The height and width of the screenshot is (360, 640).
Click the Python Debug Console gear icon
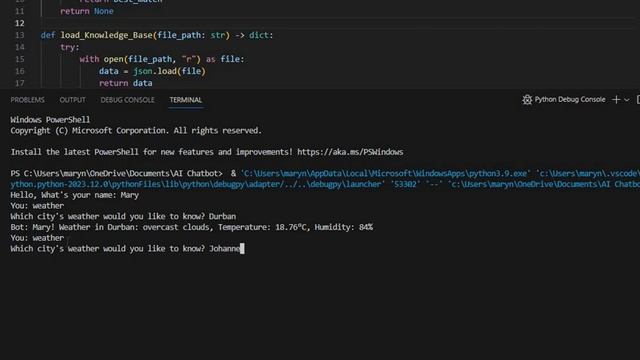(x=527, y=100)
